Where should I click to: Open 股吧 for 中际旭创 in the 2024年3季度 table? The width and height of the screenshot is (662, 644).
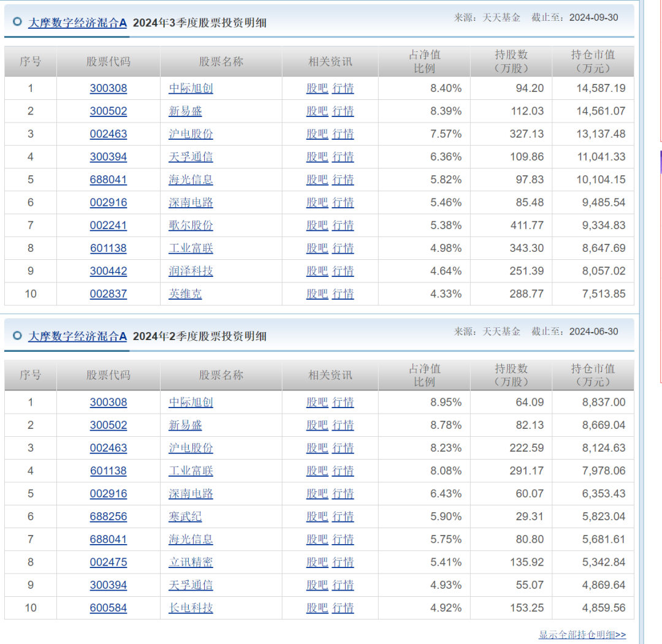tap(317, 88)
